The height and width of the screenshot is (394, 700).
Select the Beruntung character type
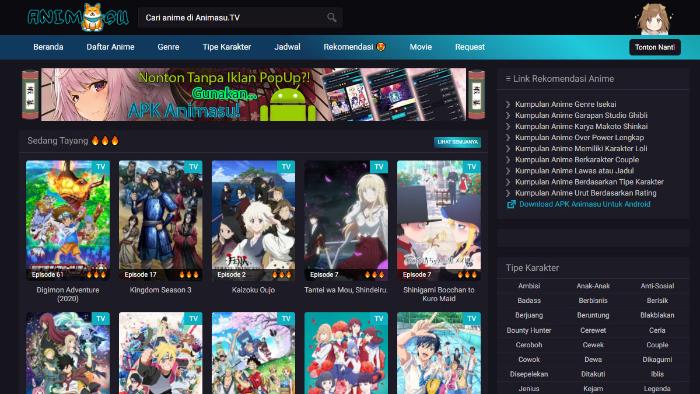coord(593,315)
